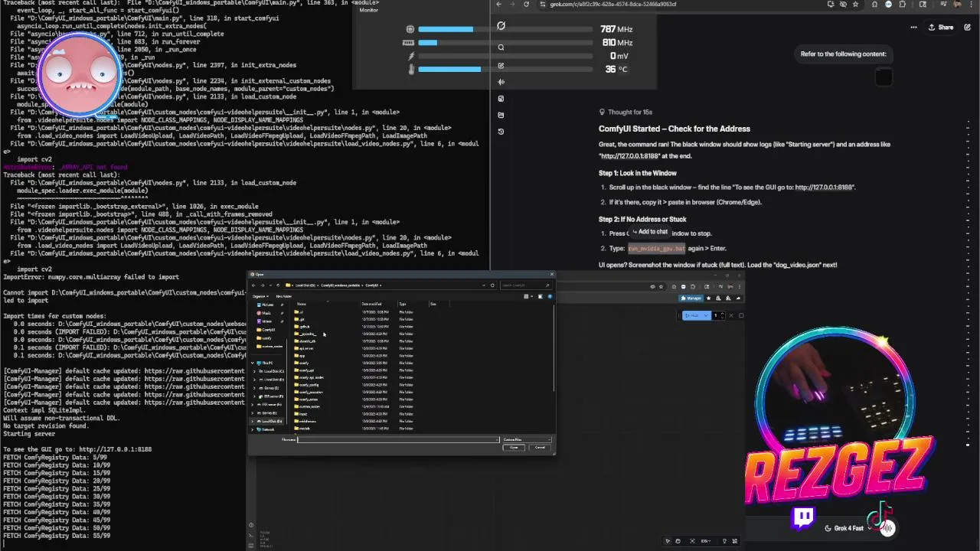This screenshot has height=551, width=980.
Task: Start new chat from Grok sidebar
Action: 501,65
